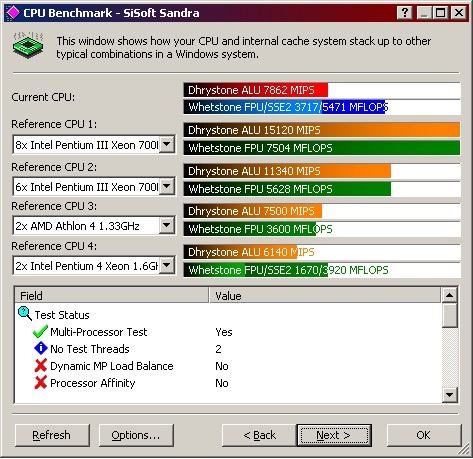Image resolution: width=473 pixels, height=459 pixels.
Task: Select the 2x Intel Pentium 4 Xeon combo box
Action: (94, 266)
